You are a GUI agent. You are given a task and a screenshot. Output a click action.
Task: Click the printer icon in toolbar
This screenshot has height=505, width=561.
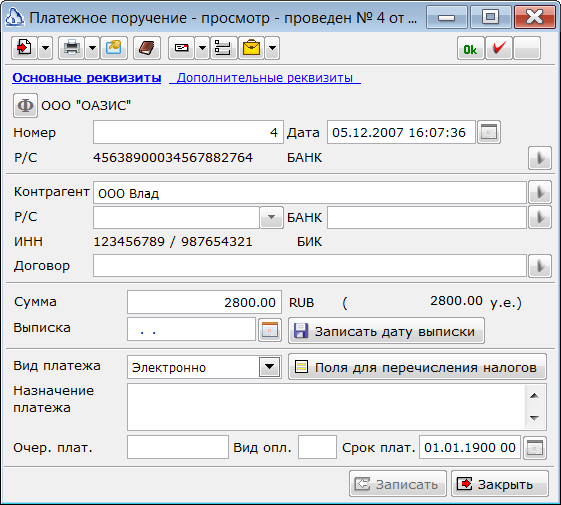coord(71,48)
